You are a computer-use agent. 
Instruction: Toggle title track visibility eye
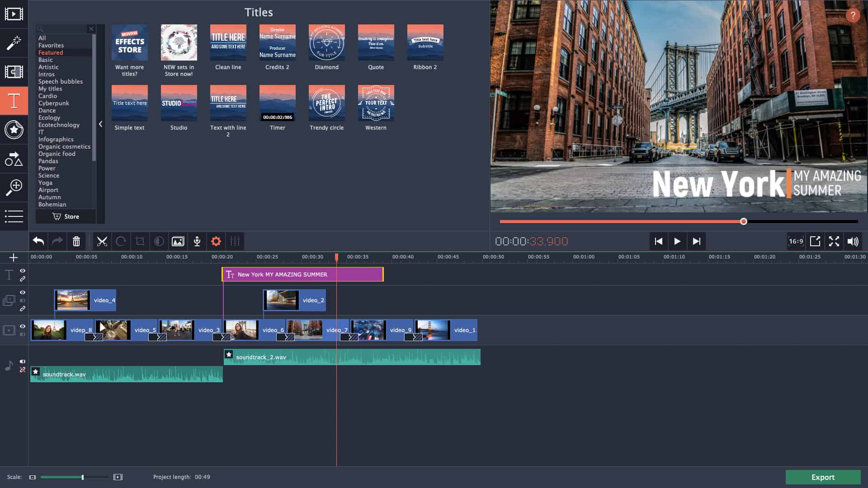(x=23, y=271)
